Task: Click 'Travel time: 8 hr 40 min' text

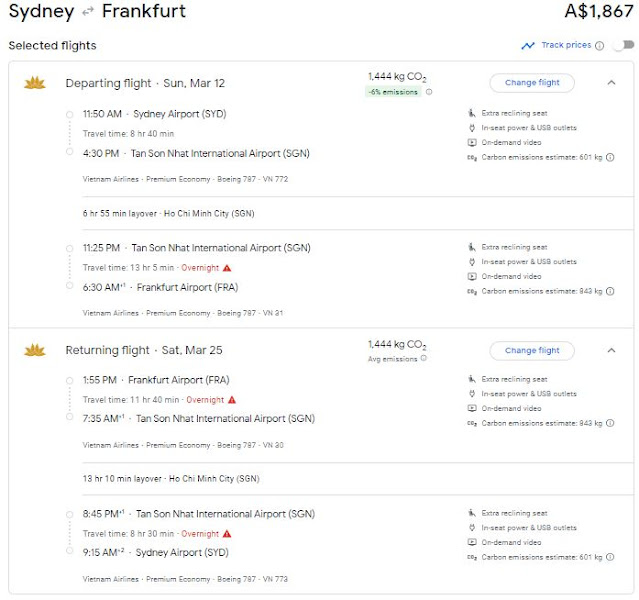Action: click(x=128, y=134)
